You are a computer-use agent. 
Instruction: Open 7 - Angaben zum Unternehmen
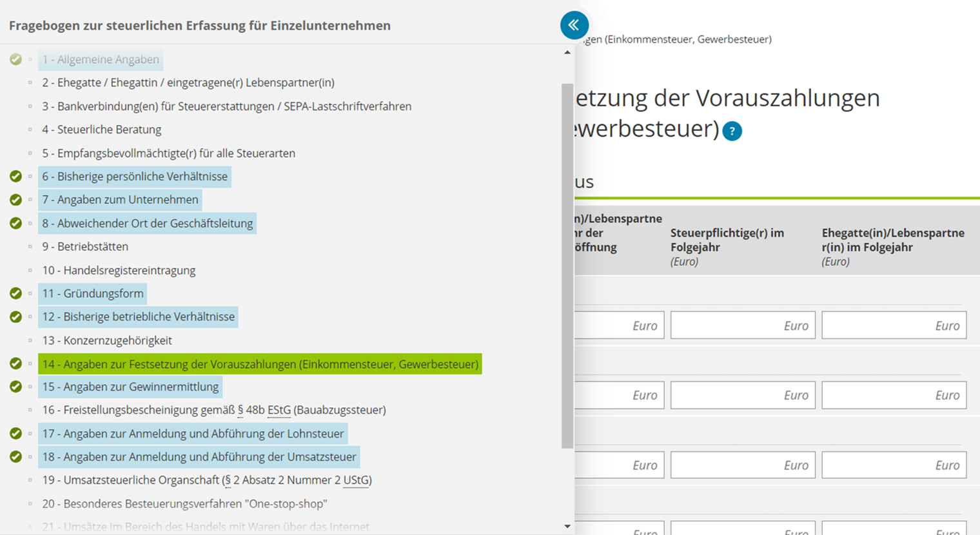coord(120,200)
